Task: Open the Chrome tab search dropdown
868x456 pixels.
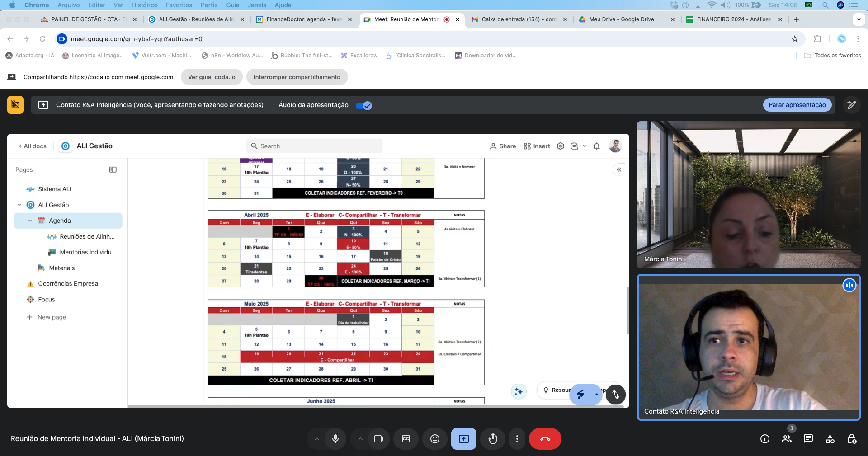Action: coord(859,19)
